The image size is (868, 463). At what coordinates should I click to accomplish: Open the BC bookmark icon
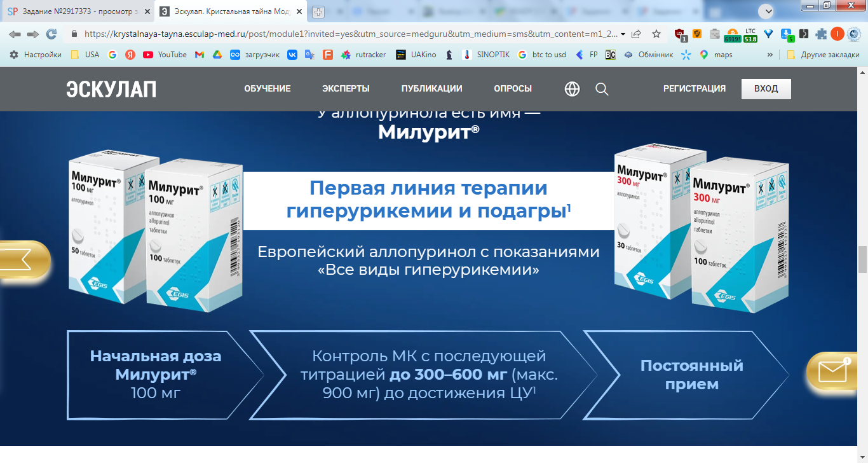pos(610,55)
